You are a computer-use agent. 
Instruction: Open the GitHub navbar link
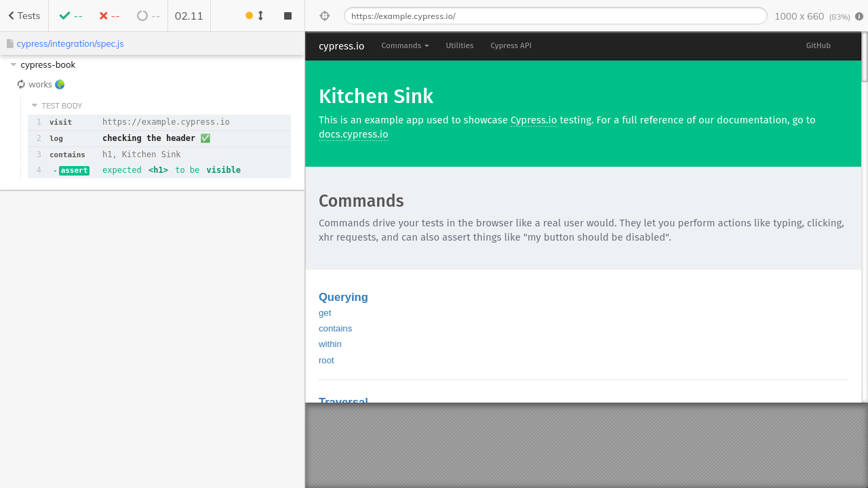(x=818, y=45)
